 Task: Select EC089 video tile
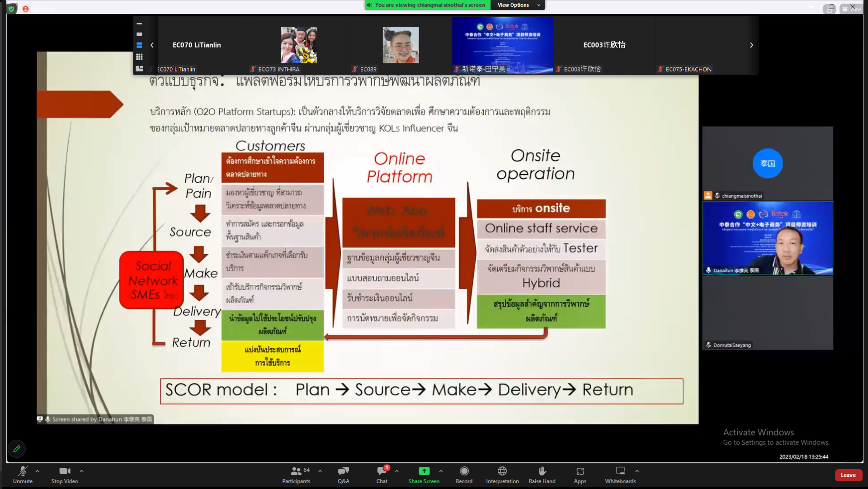click(x=401, y=45)
